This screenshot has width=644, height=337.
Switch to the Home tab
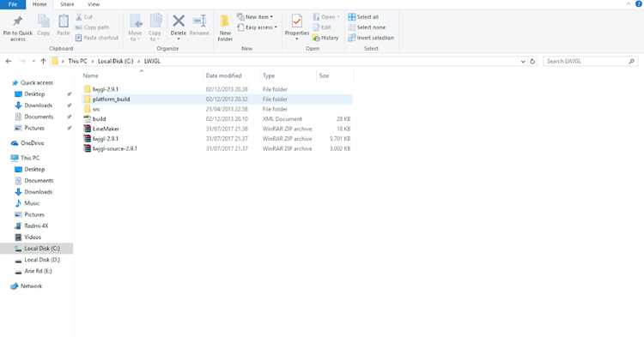[39, 4]
